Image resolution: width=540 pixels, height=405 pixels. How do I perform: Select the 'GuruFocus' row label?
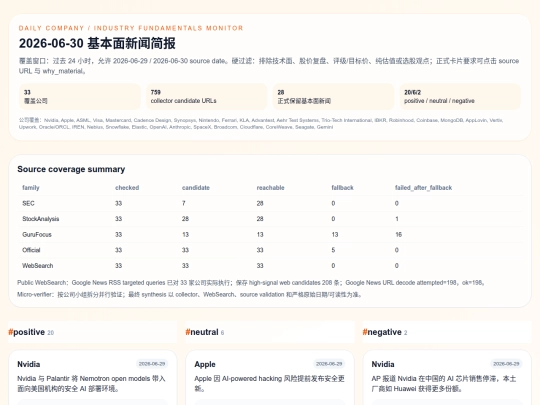(x=37, y=235)
